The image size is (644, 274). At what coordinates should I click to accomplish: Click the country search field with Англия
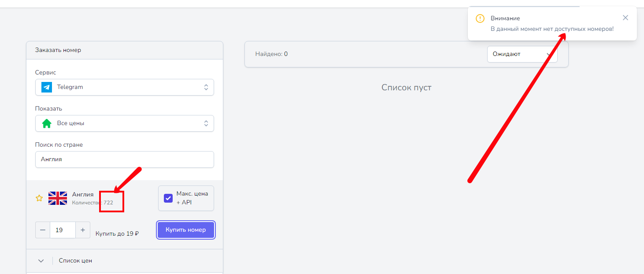(125, 159)
